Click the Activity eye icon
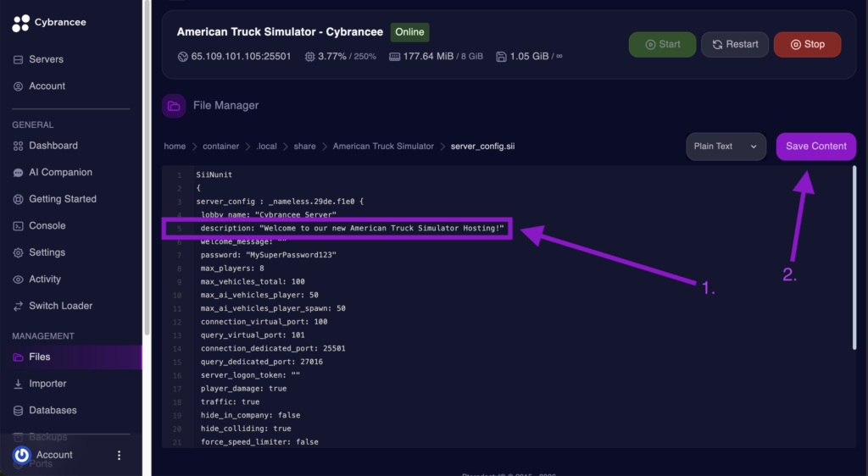Image resolution: width=868 pixels, height=476 pixels. 19,280
